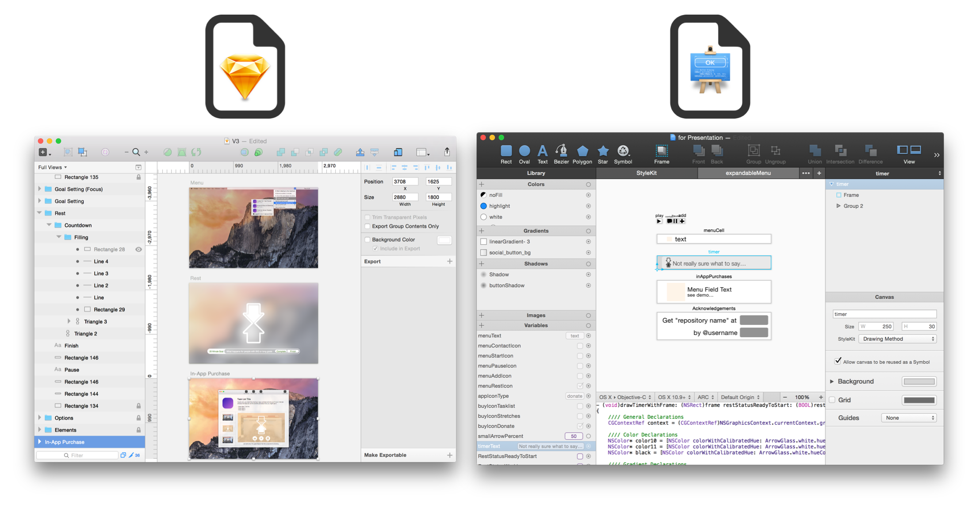Click the zoom magnifier in Sketch toolbar
980x509 pixels.
[x=136, y=152]
